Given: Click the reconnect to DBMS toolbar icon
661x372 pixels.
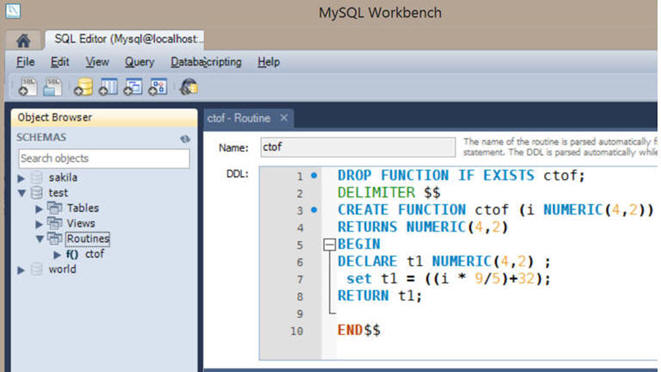Looking at the screenshot, I should tap(189, 87).
